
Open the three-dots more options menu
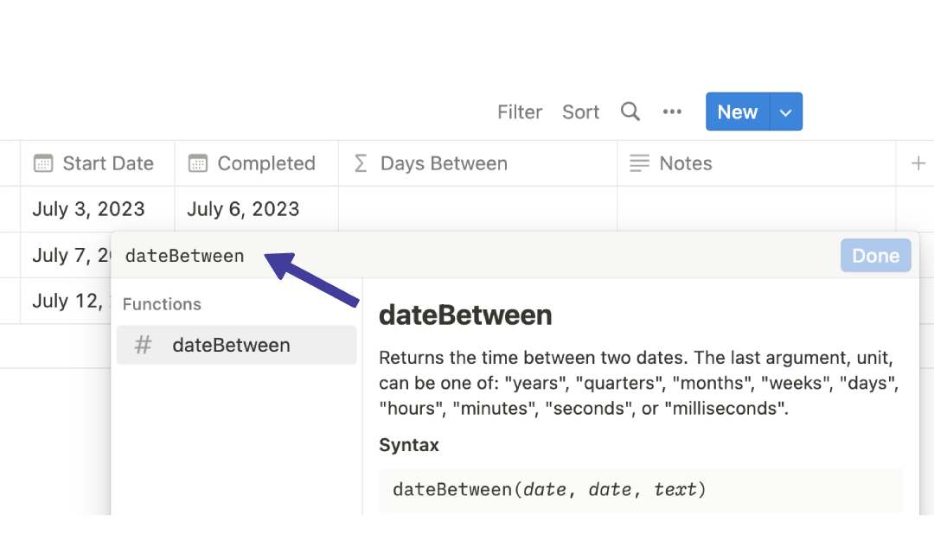672,111
